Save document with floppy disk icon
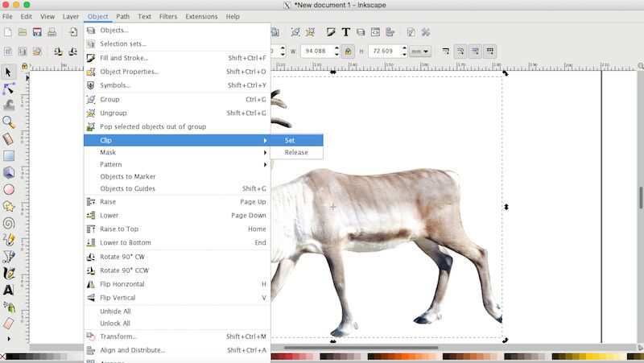Image resolution: width=644 pixels, height=363 pixels. click(37, 32)
